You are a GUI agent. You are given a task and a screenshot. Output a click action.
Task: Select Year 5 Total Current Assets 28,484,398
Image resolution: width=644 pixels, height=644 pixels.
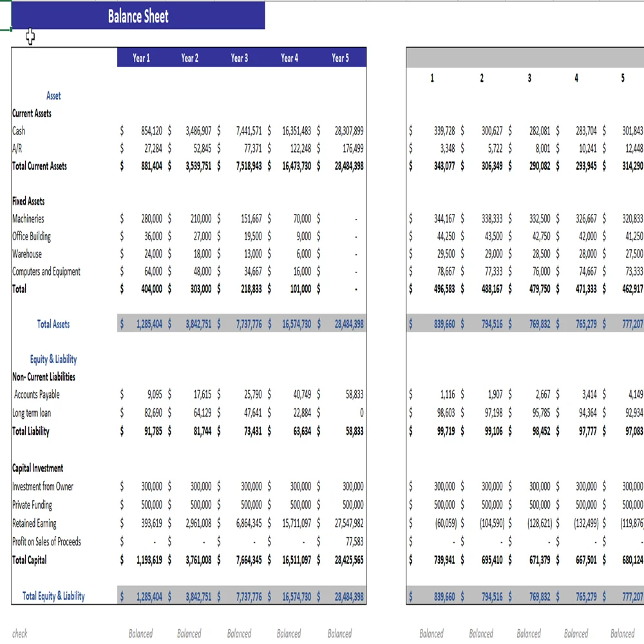coord(348,166)
